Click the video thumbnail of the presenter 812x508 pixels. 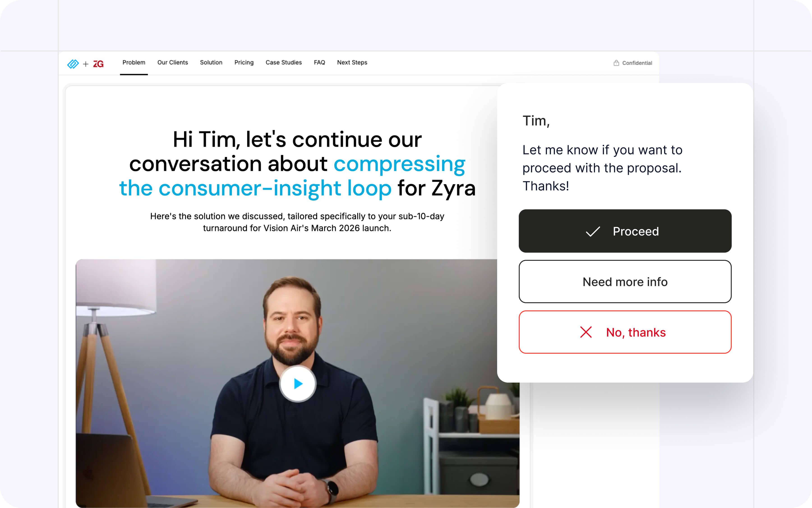coord(297,383)
